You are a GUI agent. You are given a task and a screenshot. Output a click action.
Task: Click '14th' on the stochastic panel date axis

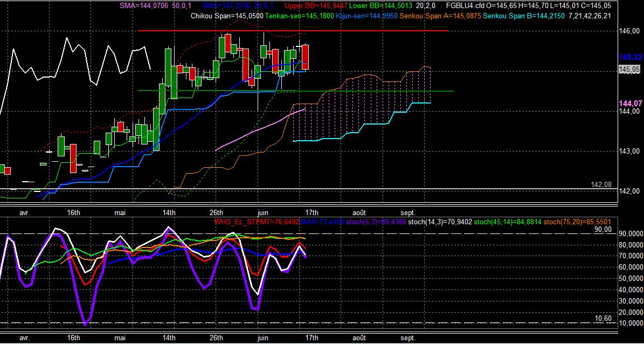pyautogui.click(x=169, y=338)
